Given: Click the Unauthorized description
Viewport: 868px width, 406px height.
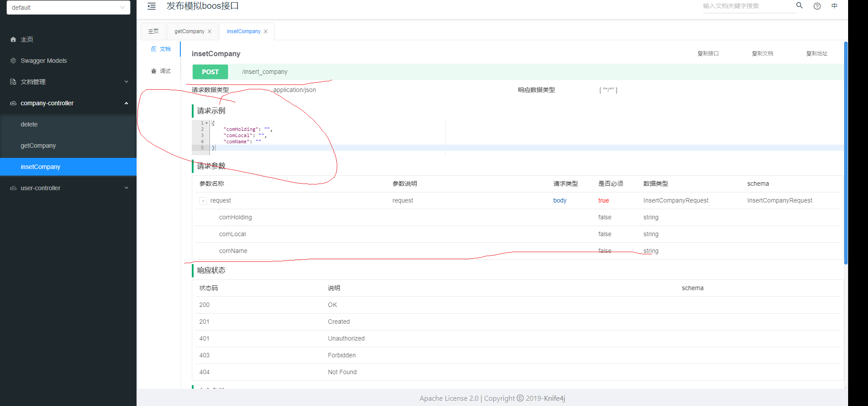Looking at the screenshot, I should point(346,338).
